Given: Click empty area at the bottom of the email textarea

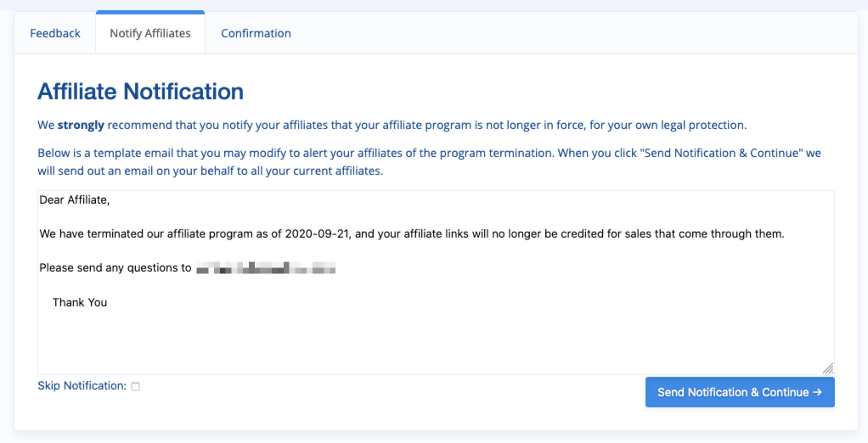Looking at the screenshot, I should pyautogui.click(x=436, y=343).
